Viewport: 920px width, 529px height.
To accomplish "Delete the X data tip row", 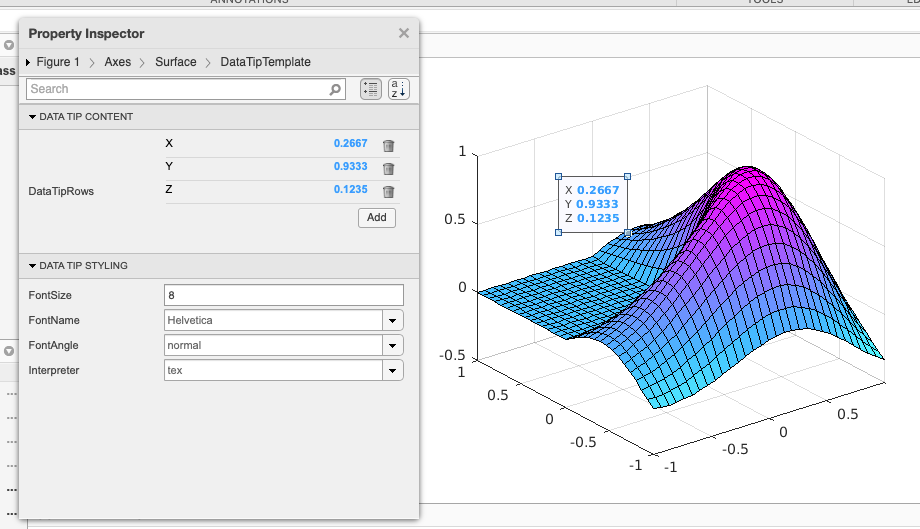I will coord(388,145).
